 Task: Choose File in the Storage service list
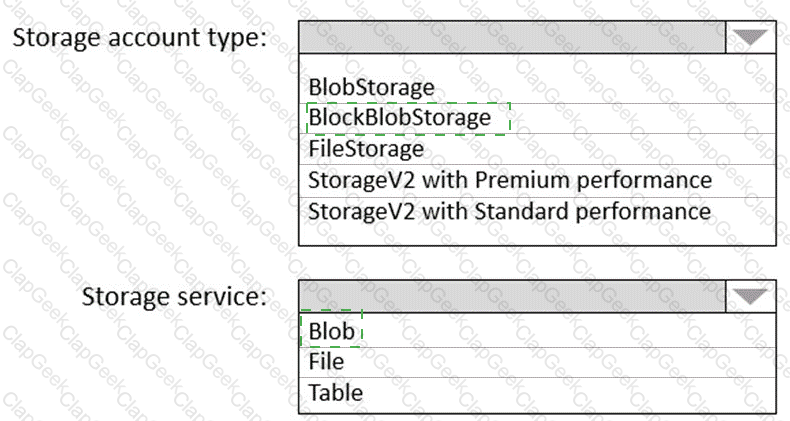point(327,360)
